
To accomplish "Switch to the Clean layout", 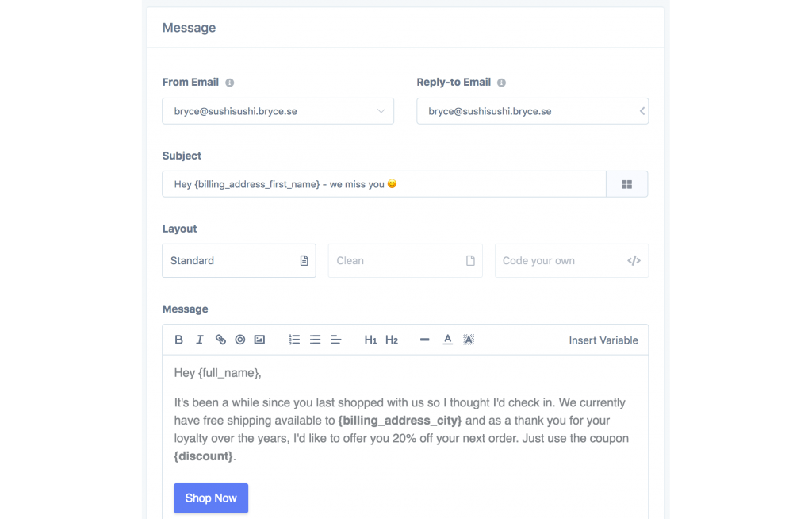I will [x=405, y=260].
